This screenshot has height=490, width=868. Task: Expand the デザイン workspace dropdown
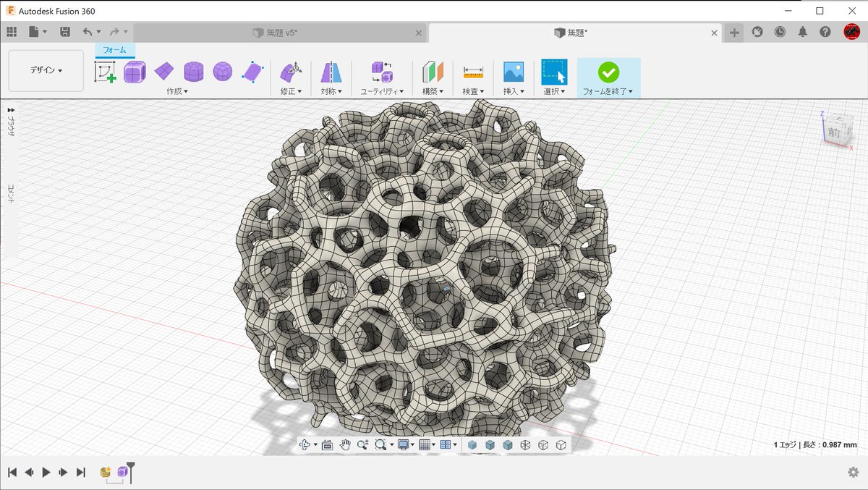(45, 69)
